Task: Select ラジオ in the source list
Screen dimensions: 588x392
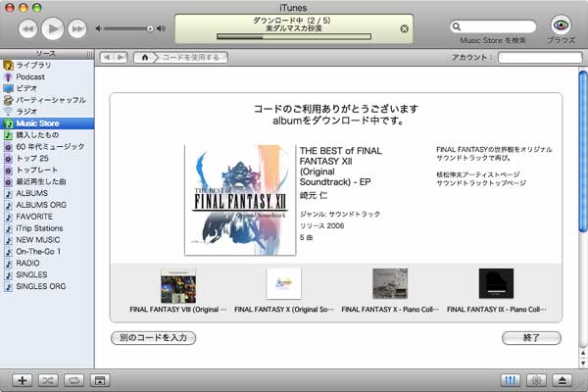Action: [47, 112]
